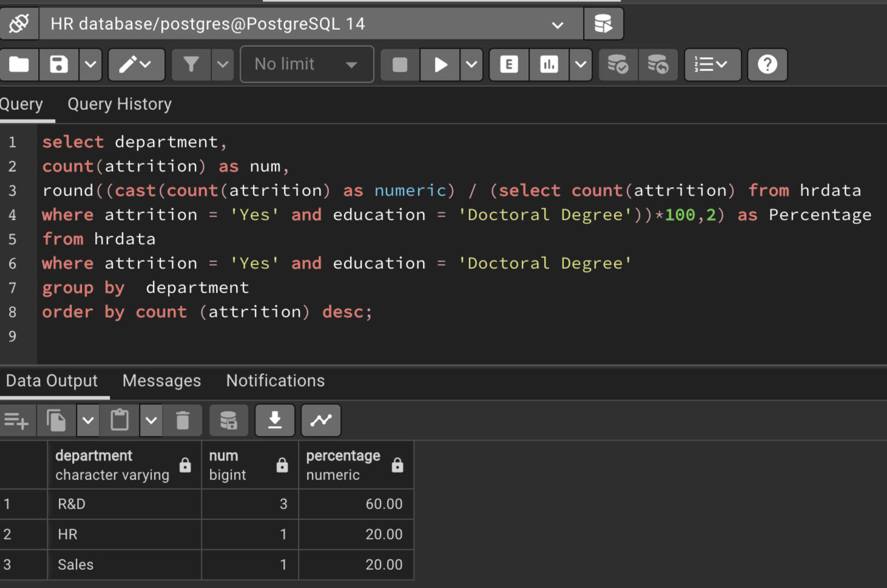This screenshot has height=588, width=887.
Task: Open the Execute options dropdown arrow
Action: tap(471, 64)
